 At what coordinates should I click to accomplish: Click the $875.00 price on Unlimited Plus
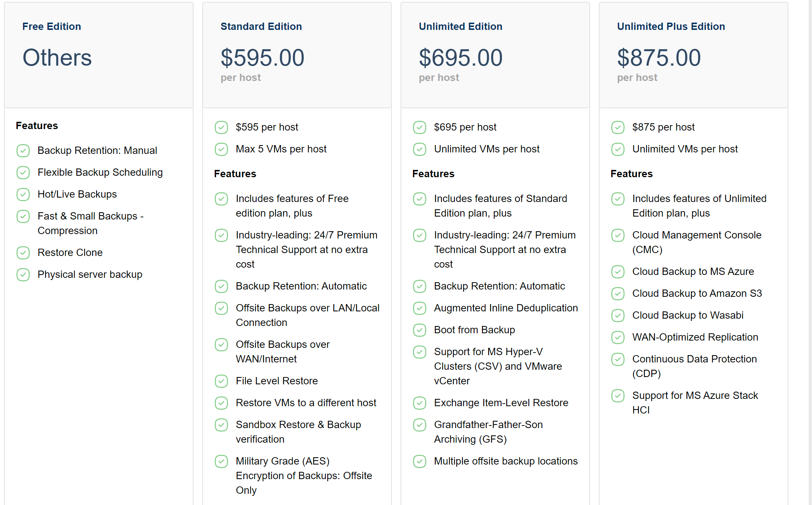659,58
